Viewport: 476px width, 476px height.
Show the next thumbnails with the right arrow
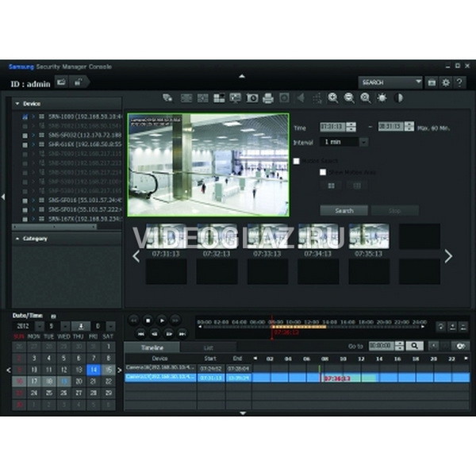[448, 256]
